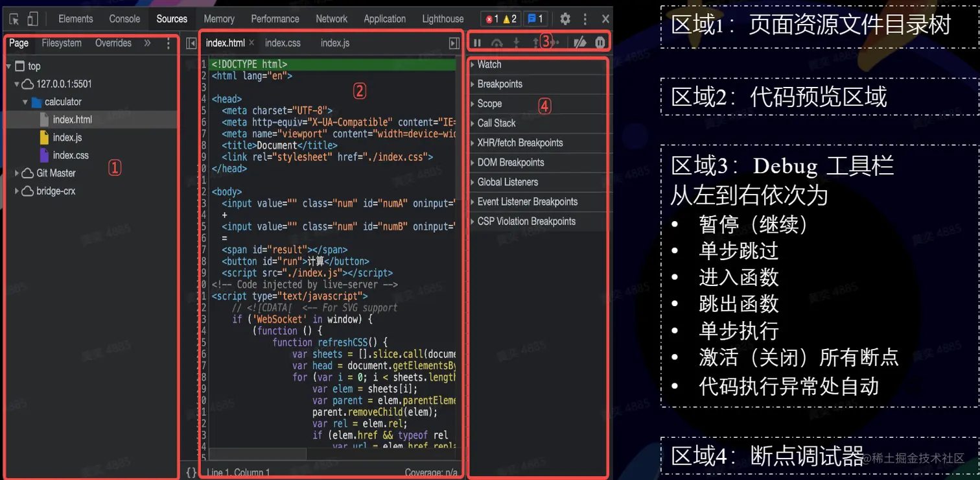This screenshot has width=980, height=480.
Task: Collapse the calculator folder
Action: (x=25, y=102)
